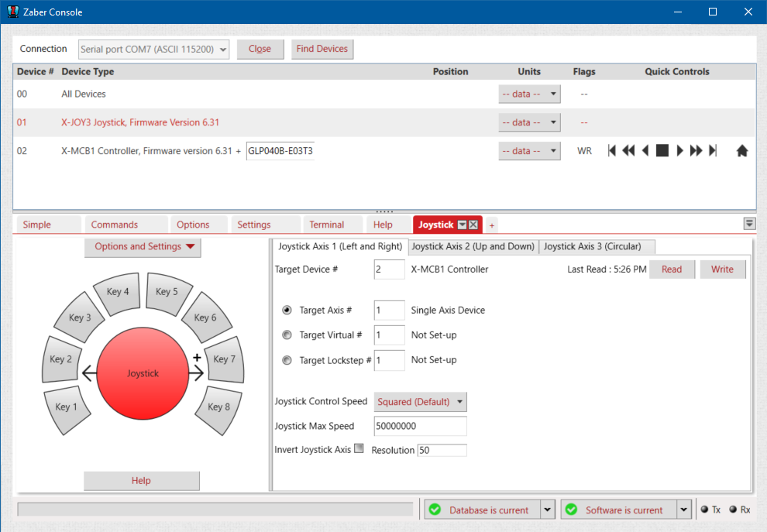The image size is (767, 532).
Task: Click the Zaber Console app icon
Action: click(x=13, y=12)
